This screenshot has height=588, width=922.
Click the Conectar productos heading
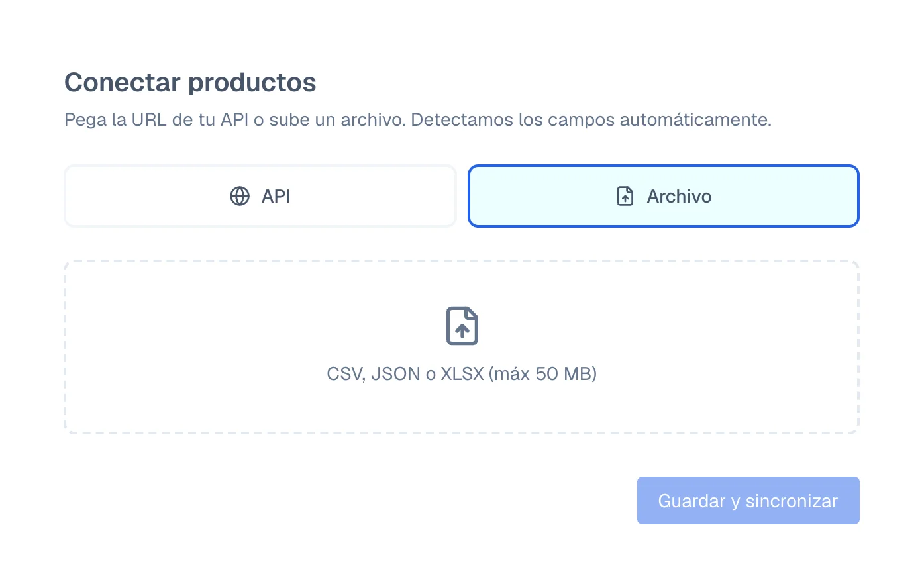click(190, 83)
